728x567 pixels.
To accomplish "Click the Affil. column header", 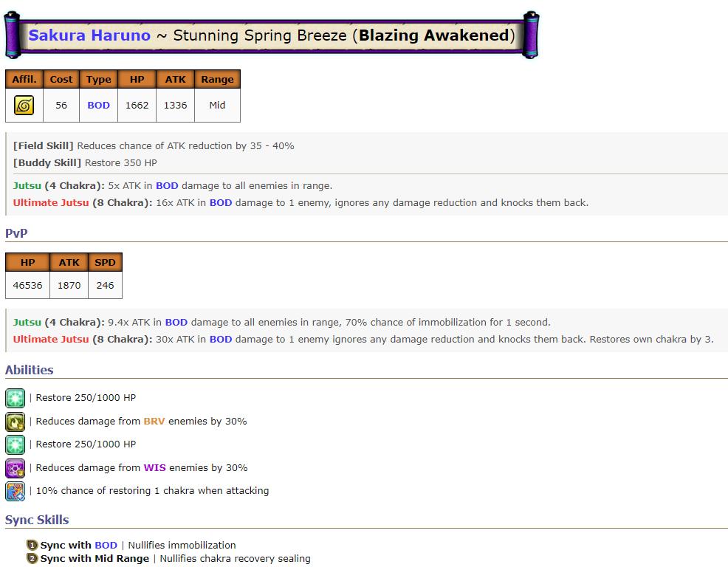I will click(24, 80).
